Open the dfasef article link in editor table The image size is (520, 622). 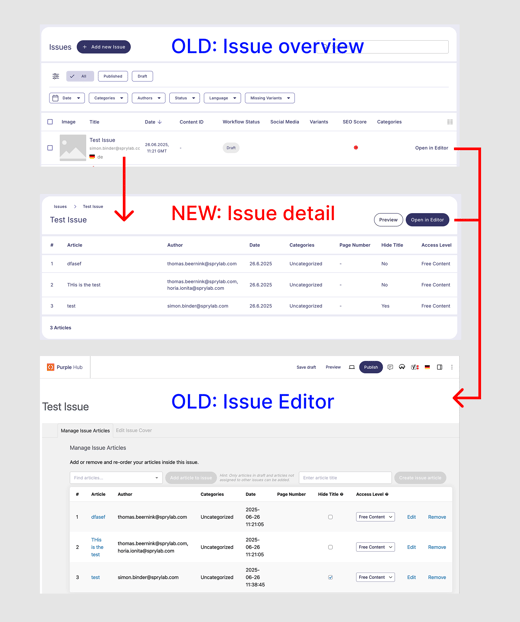point(98,517)
